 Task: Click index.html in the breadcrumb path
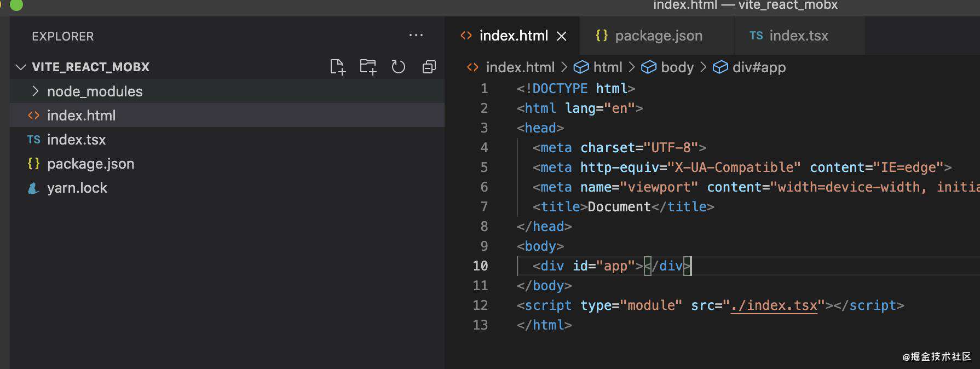(x=520, y=67)
